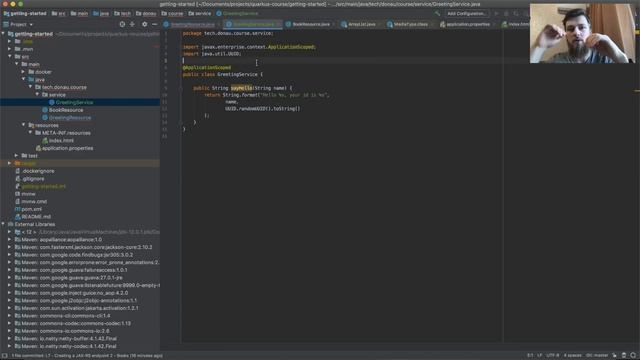Switch to the ArrayList.java editor tab
This screenshot has height=360, width=640.
point(361,24)
